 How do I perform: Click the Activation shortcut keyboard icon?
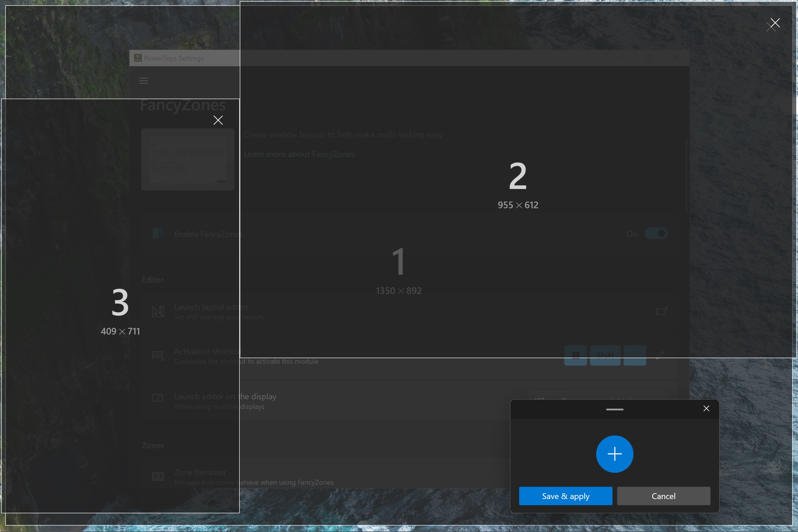pos(157,356)
